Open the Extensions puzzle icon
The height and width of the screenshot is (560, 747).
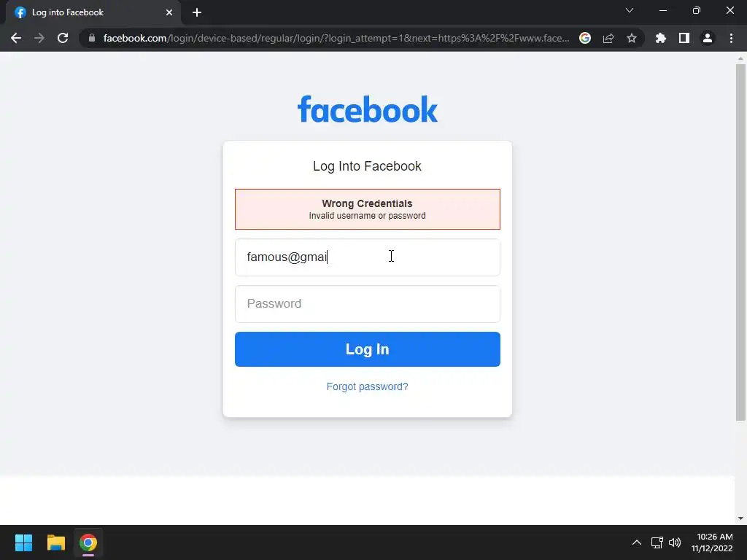pos(661,38)
